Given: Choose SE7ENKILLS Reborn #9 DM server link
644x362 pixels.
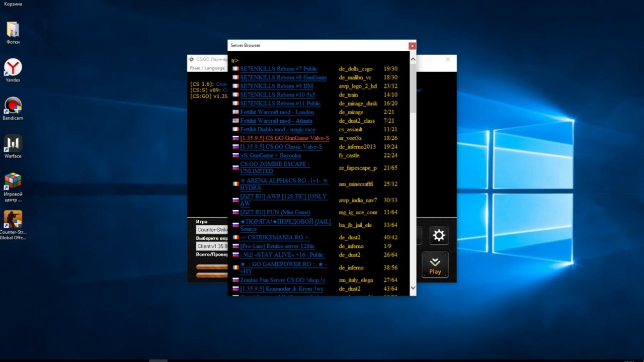Looking at the screenshot, I should (276, 86).
